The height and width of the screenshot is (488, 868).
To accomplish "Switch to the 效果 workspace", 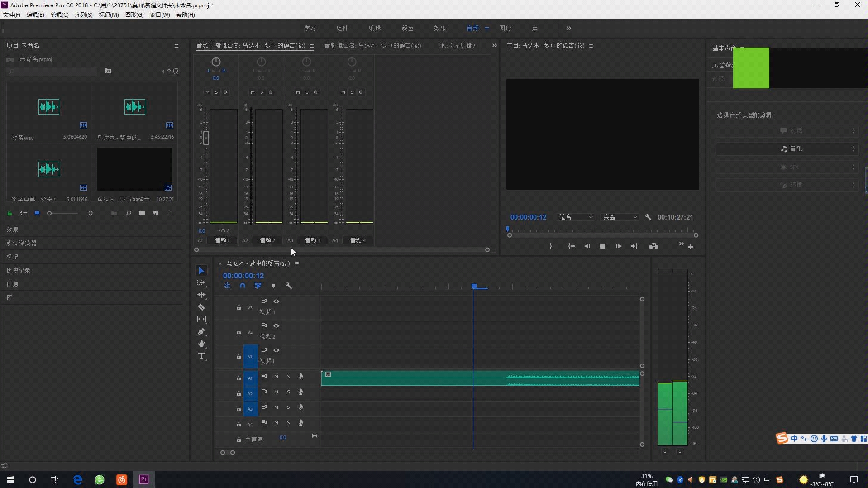I will pyautogui.click(x=440, y=28).
